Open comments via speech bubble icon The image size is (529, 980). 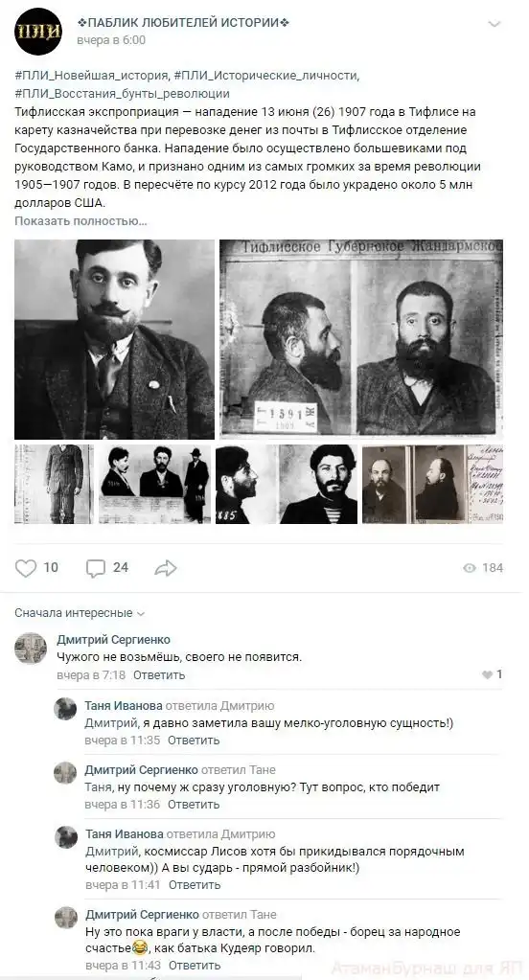[x=96, y=568]
